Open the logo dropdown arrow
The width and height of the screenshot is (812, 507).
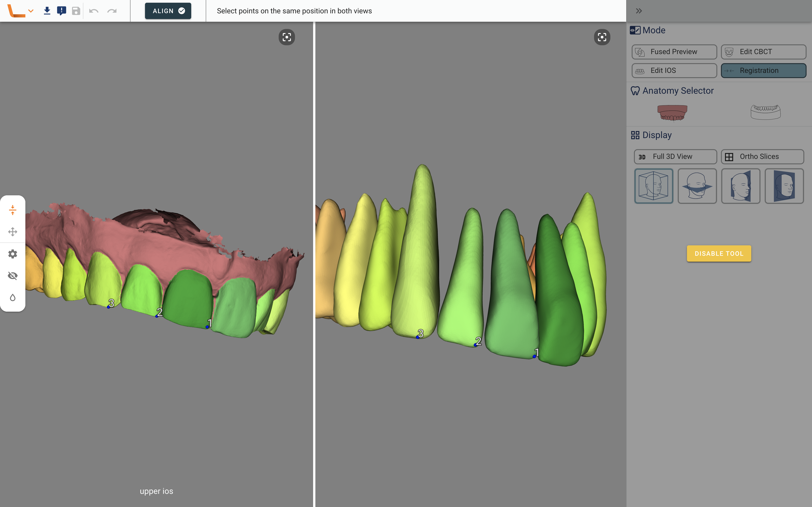[31, 11]
